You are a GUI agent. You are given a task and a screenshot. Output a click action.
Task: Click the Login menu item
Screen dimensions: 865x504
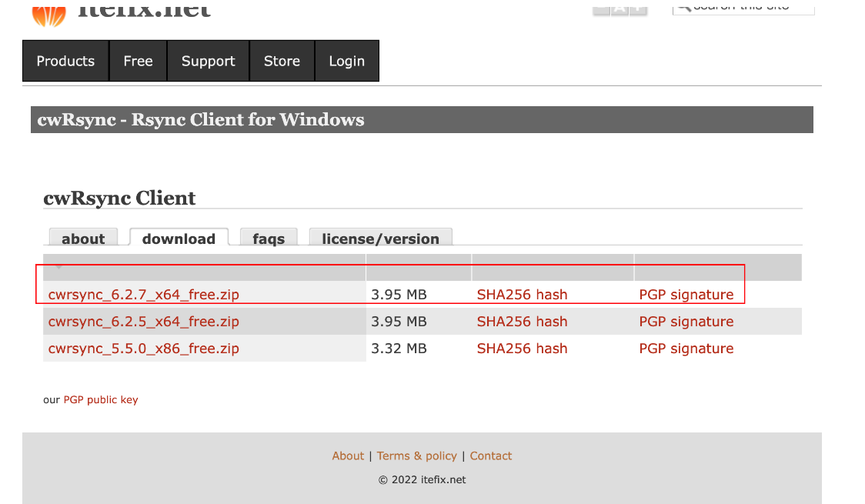tap(347, 61)
